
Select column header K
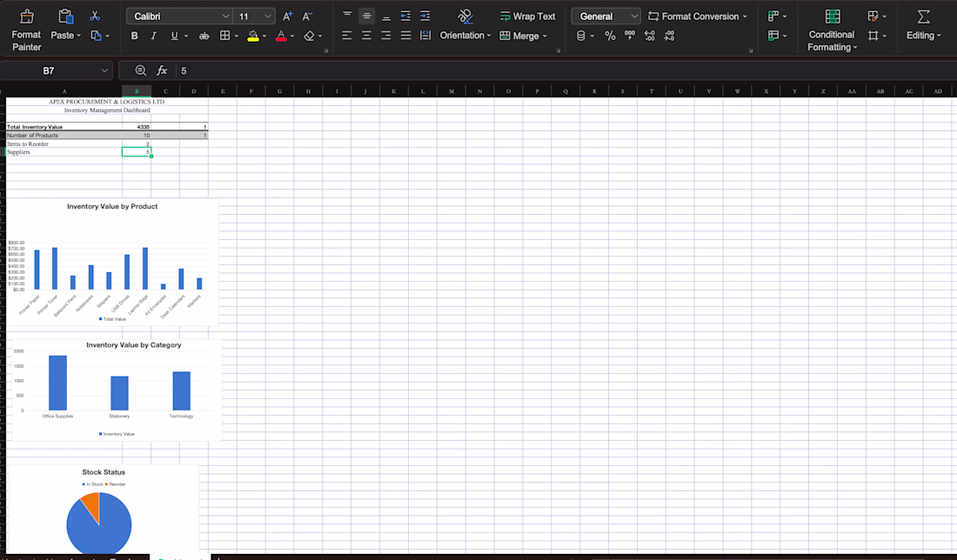coord(393,91)
